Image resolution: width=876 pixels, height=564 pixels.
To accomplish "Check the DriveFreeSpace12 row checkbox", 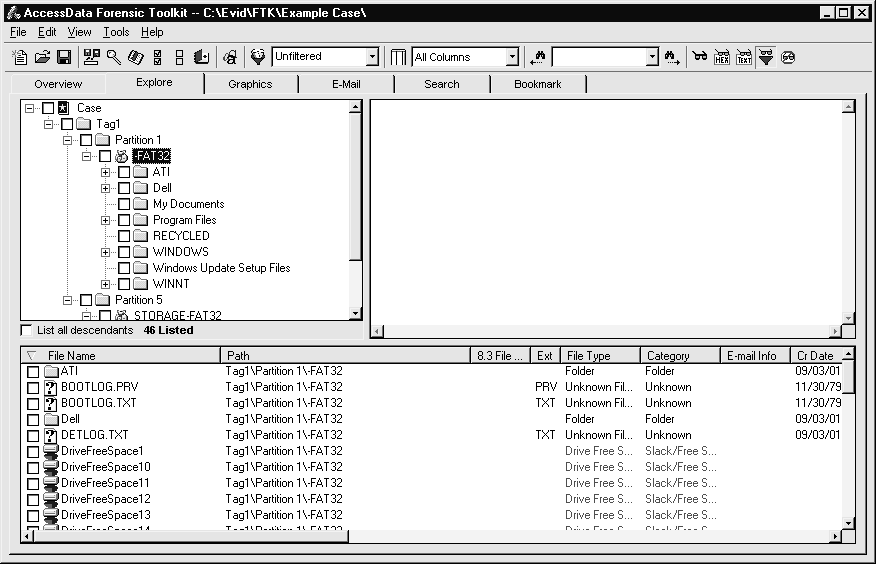I will [33, 500].
